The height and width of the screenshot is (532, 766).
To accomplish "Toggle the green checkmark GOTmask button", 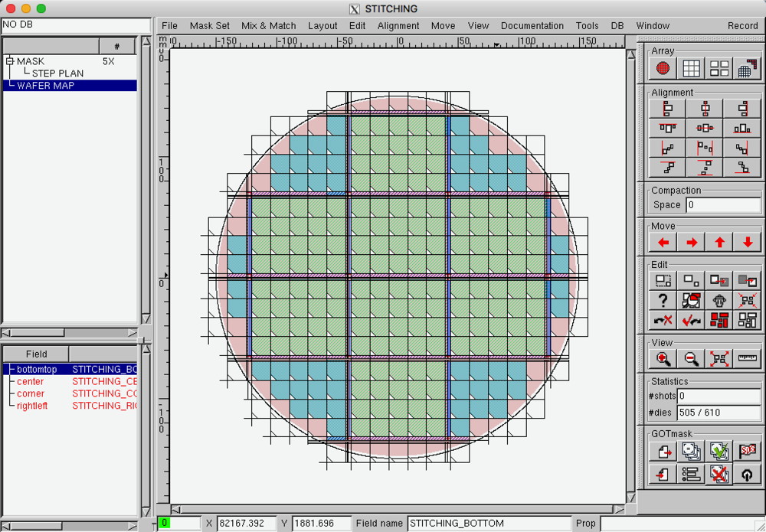I will 719,452.
